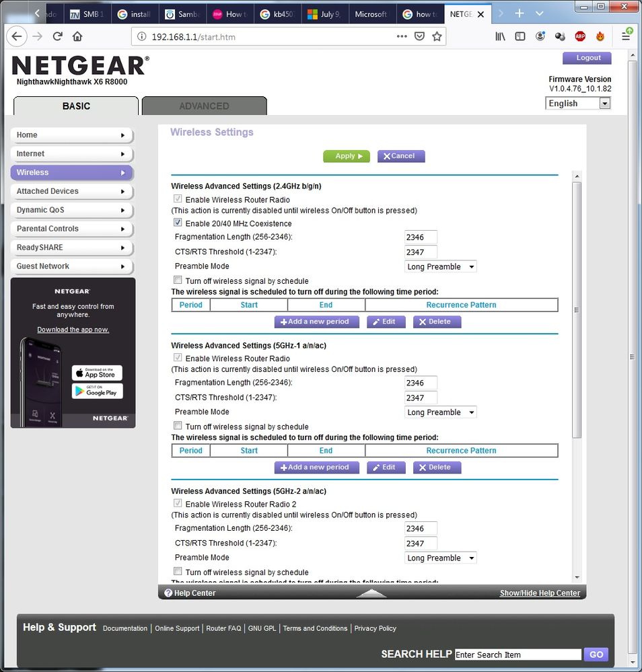642x672 pixels.
Task: Add a new period for the 2.4GHz schedule
Action: click(x=316, y=322)
